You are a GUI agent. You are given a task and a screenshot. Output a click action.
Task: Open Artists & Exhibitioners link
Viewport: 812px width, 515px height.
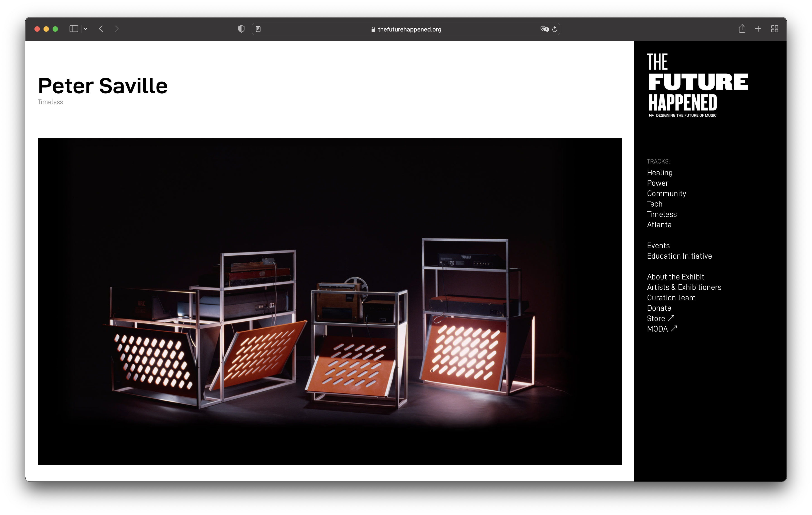click(x=684, y=287)
